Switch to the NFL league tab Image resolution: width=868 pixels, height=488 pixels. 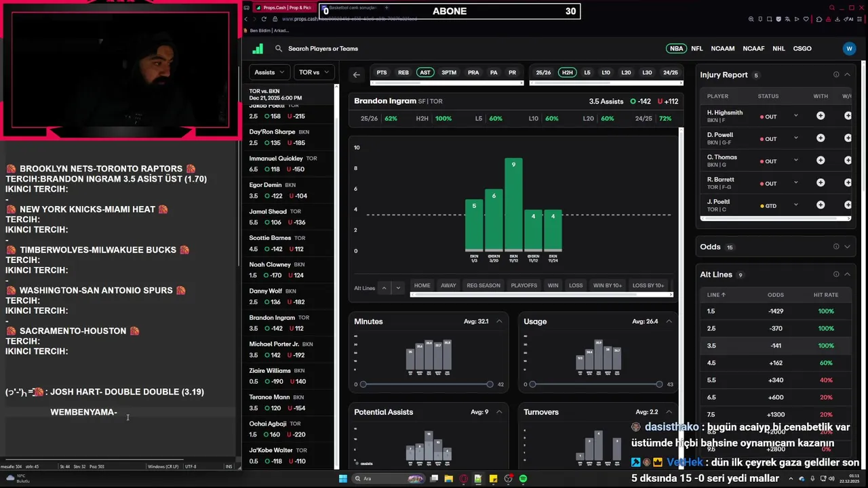point(697,49)
